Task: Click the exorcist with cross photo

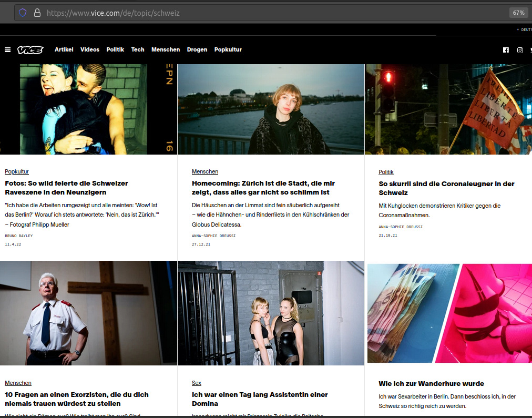Action: point(88,313)
